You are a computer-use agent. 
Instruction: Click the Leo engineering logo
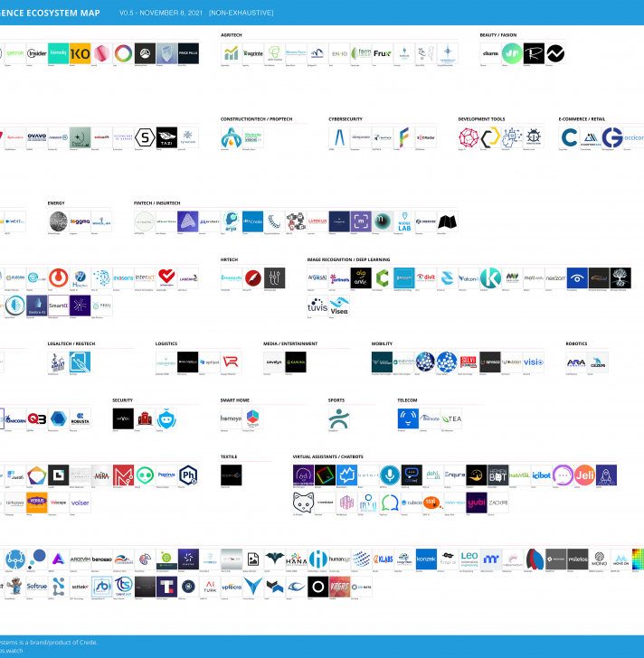(x=469, y=559)
